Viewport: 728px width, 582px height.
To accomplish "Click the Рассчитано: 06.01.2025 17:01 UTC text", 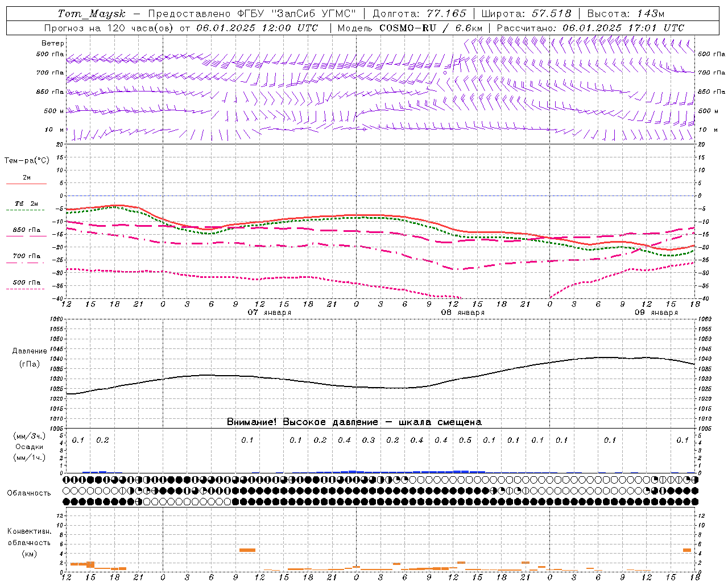I will [590, 28].
